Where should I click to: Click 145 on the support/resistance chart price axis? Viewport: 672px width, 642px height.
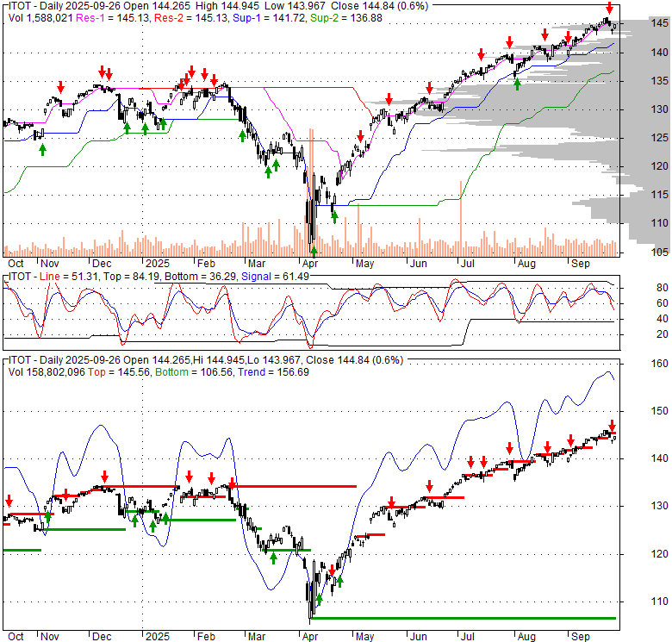tap(660, 23)
